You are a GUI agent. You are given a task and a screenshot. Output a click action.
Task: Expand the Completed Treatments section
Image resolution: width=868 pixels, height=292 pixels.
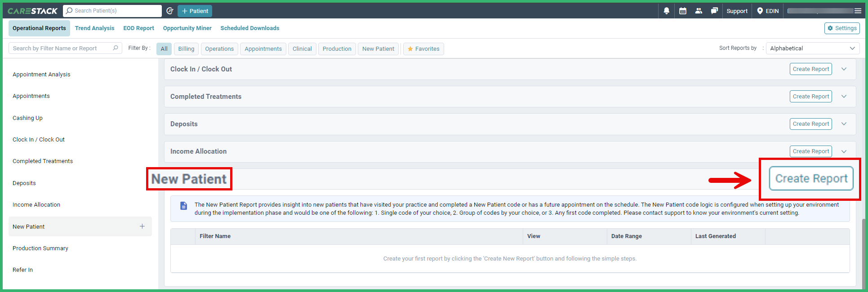click(844, 97)
